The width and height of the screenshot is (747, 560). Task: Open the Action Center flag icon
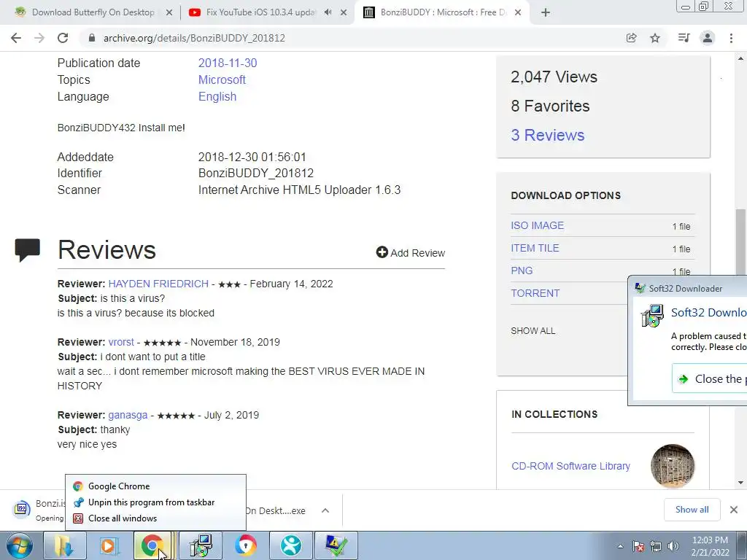click(x=638, y=546)
